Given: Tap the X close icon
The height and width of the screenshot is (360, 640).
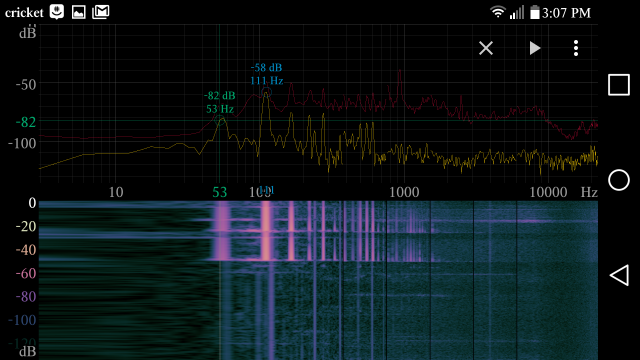Looking at the screenshot, I should [x=486, y=48].
